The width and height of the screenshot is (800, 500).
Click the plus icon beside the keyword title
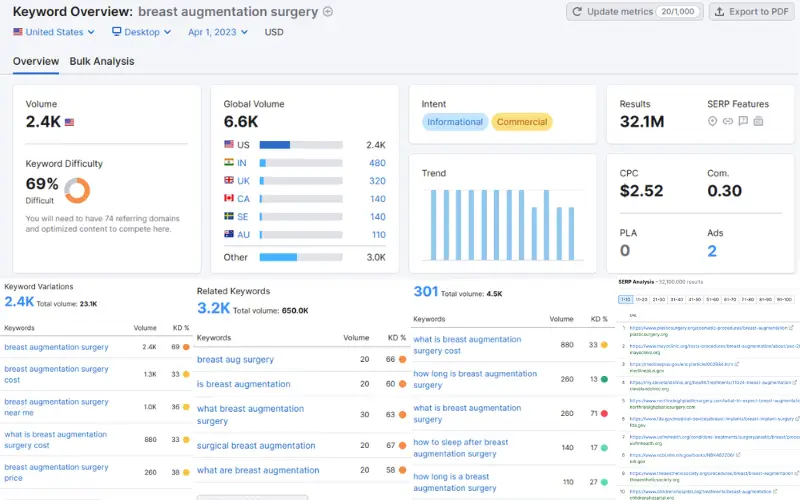point(328,11)
